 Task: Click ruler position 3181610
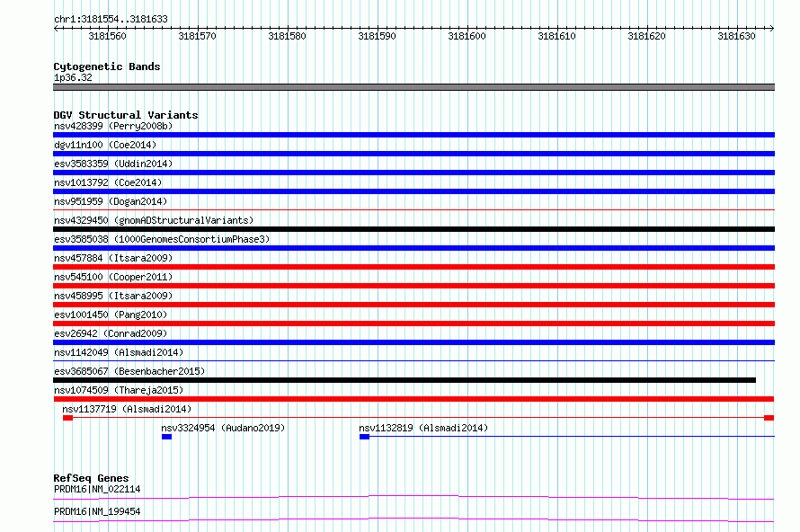[556, 36]
